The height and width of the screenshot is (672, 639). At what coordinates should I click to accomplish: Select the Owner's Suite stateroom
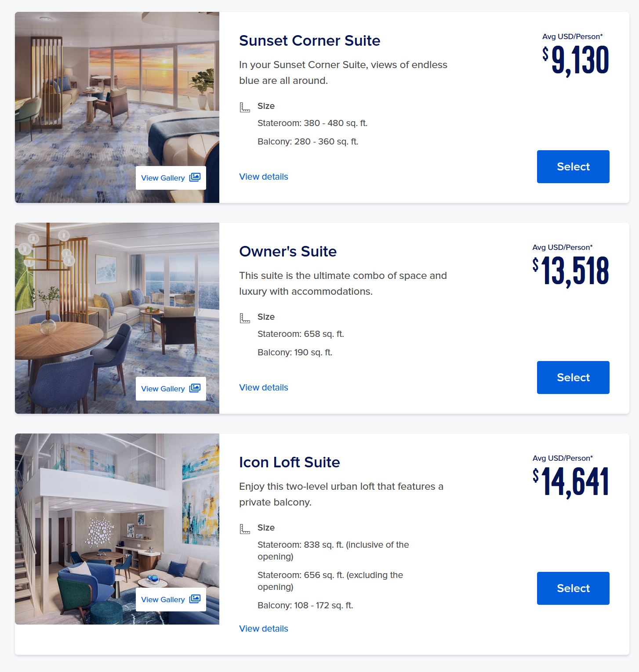[x=573, y=377]
